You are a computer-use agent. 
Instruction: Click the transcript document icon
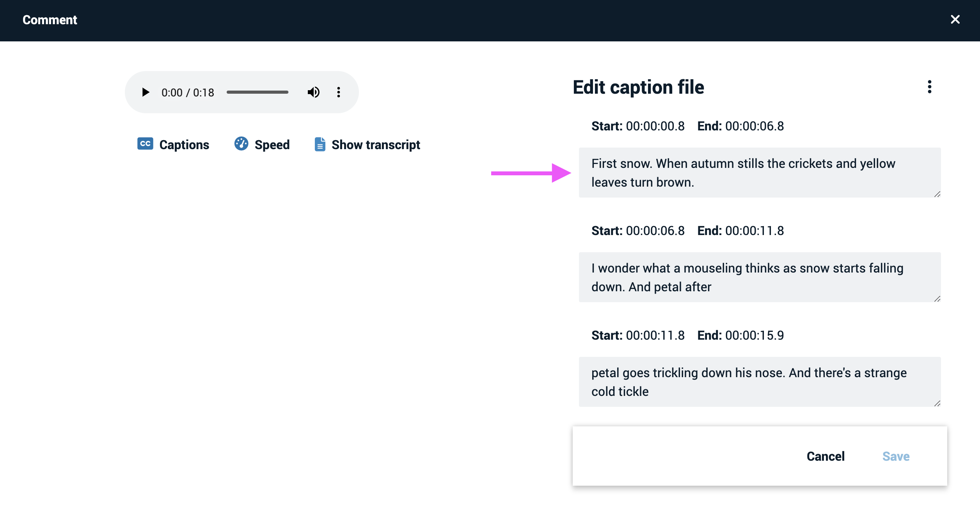click(320, 144)
